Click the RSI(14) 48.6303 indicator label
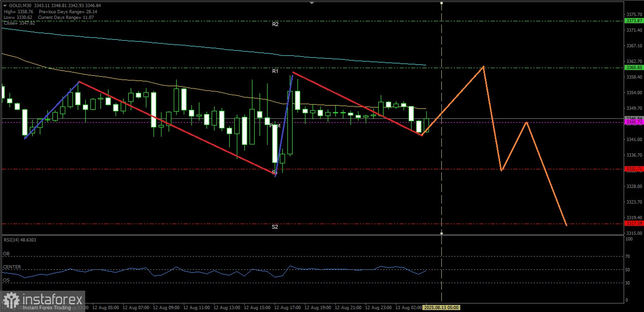Screen dimensions: 644x312 (x=19, y=240)
